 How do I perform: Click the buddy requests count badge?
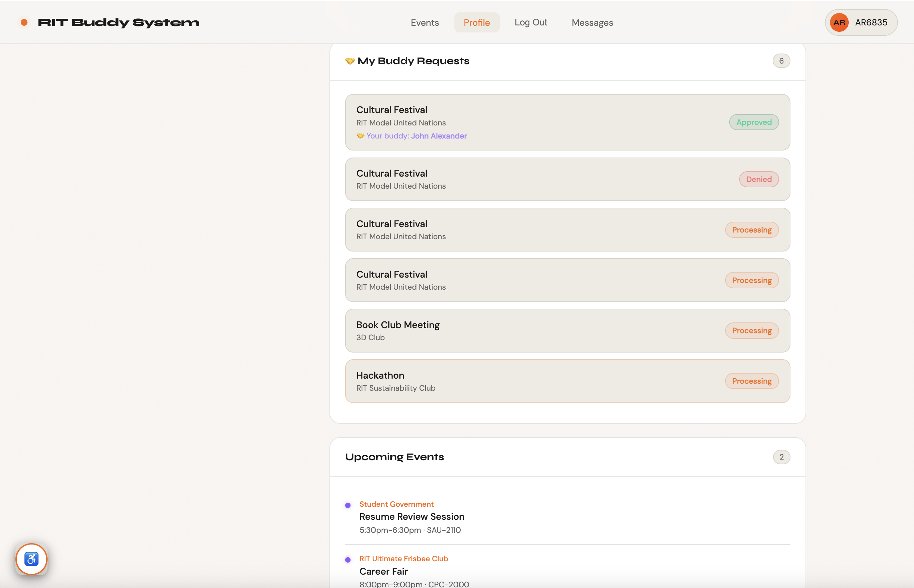(781, 61)
